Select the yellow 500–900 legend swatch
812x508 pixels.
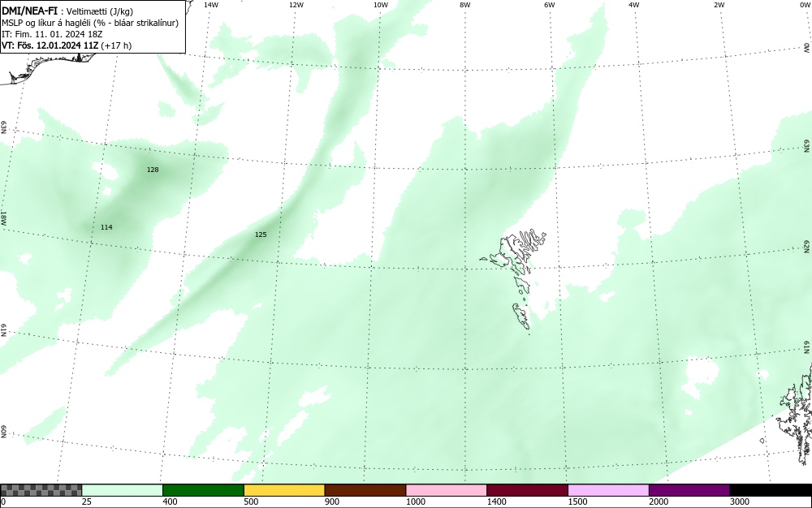coord(284,490)
